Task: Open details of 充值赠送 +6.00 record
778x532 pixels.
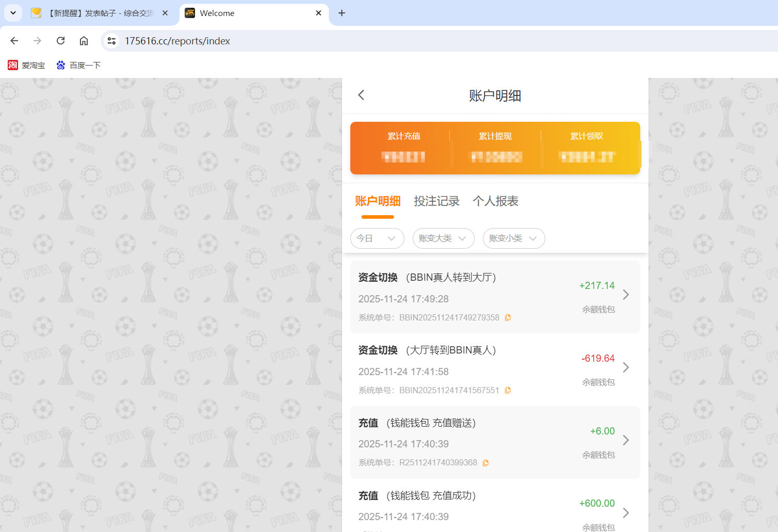Action: (626, 440)
